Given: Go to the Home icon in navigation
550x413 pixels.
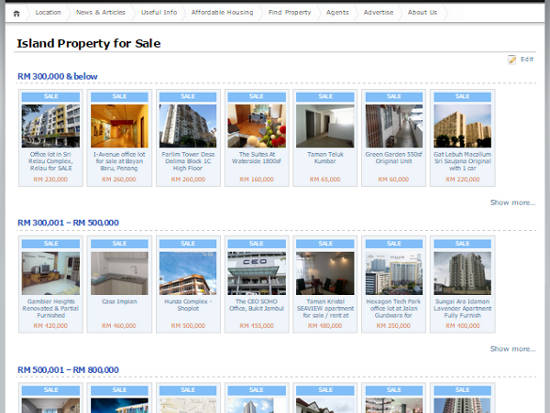Looking at the screenshot, I should (x=16, y=14).
